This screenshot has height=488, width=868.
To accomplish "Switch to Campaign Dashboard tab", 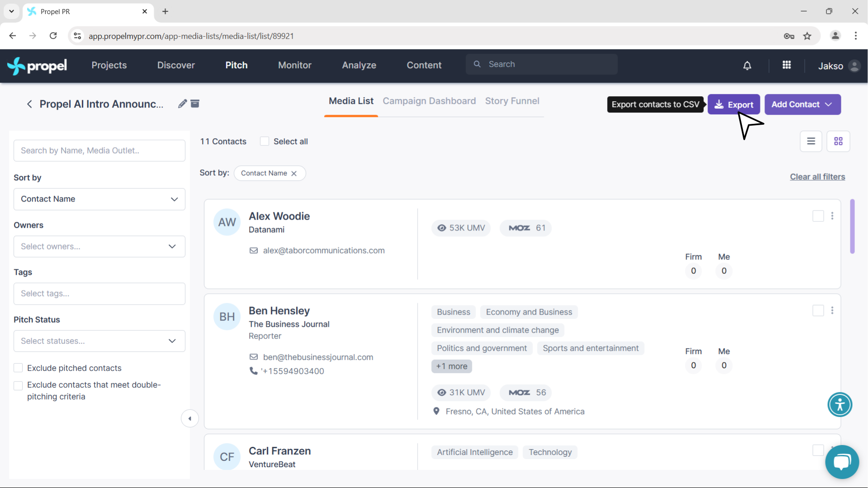I will 429,101.
